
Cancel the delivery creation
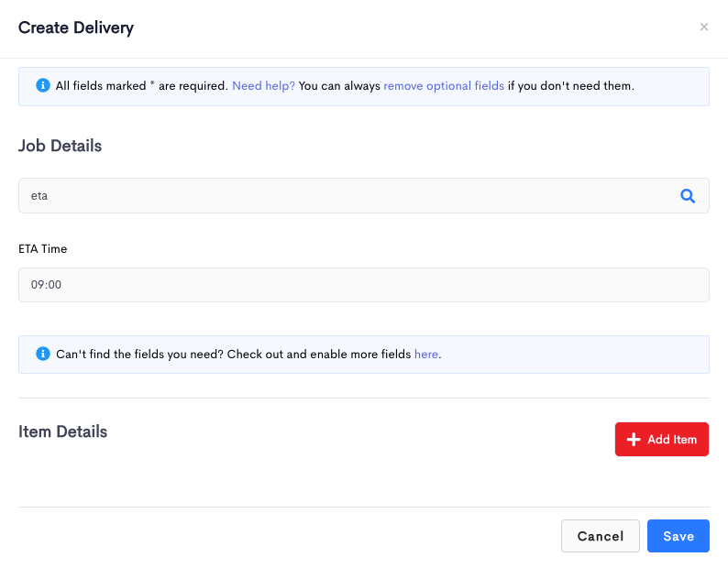point(601,536)
